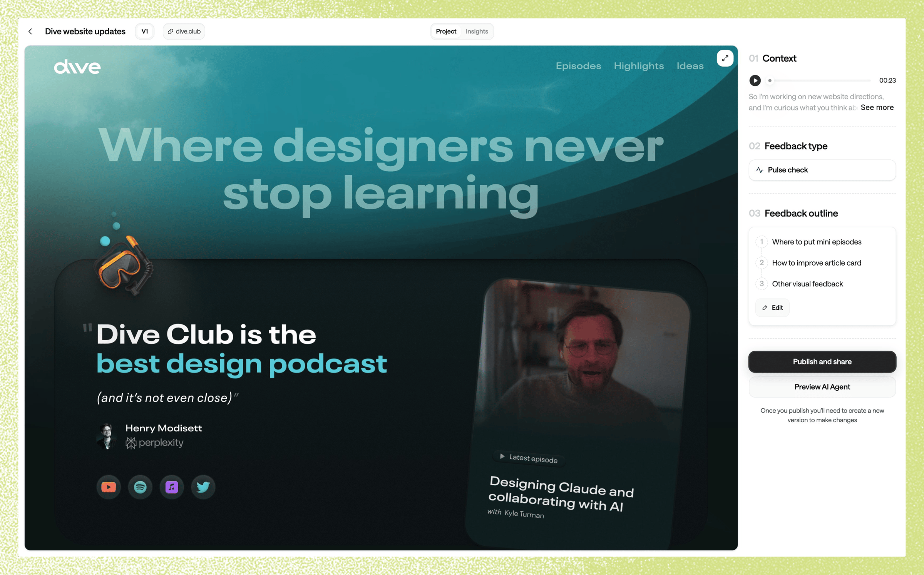Open the dive.club link chip
The height and width of the screenshot is (575, 924).
pos(184,32)
